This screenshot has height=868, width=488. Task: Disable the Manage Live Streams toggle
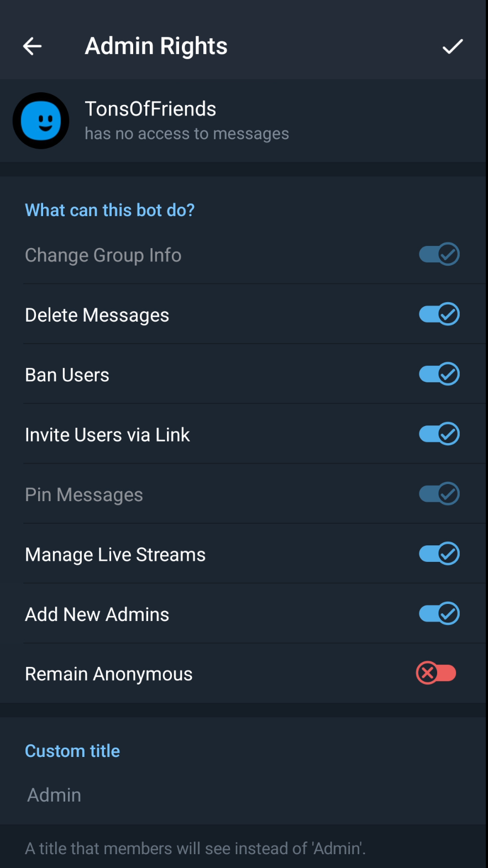tap(439, 554)
